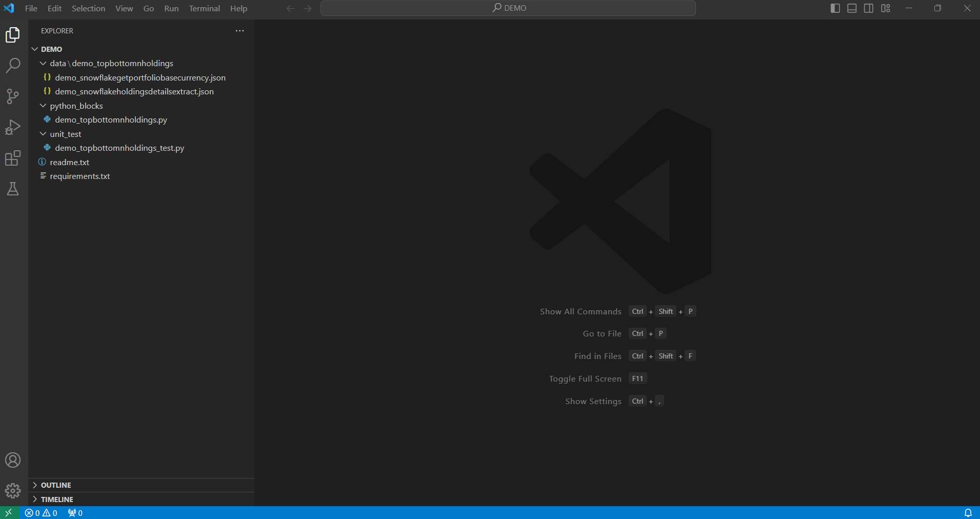Open the Run menu
The image size is (980, 519).
(x=171, y=8)
